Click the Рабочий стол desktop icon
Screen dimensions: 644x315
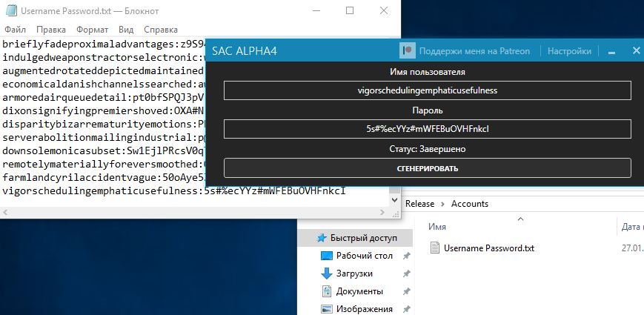327,256
